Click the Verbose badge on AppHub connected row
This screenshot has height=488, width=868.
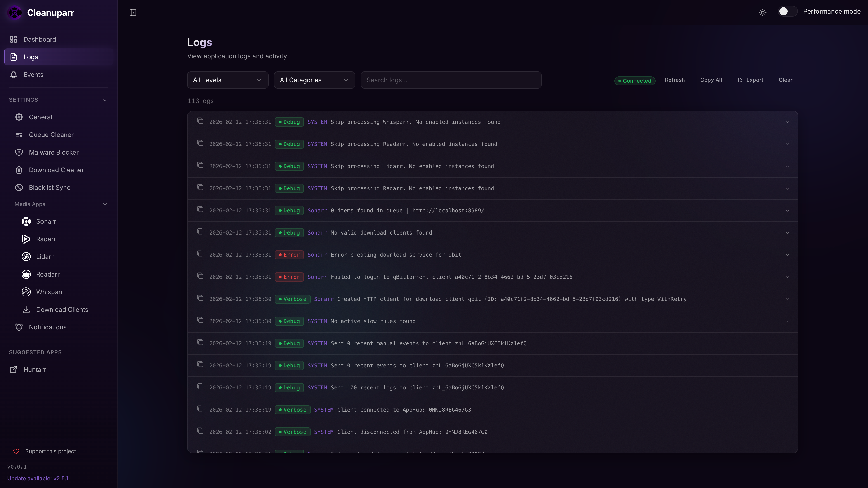[x=292, y=410]
